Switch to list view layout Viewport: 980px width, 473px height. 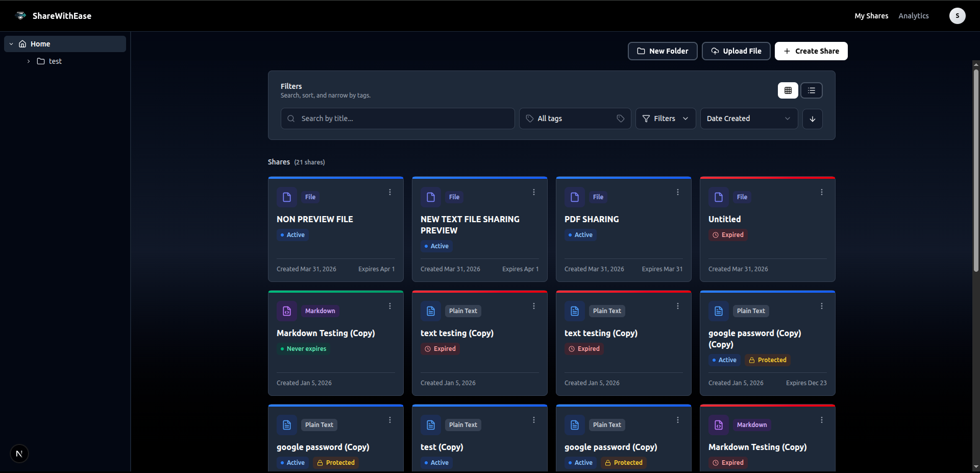coord(811,90)
